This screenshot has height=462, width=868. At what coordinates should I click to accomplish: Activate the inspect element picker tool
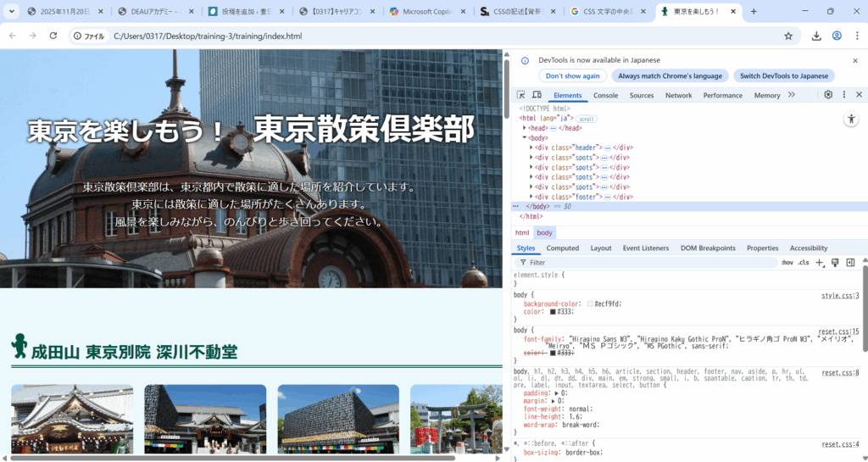(x=521, y=95)
